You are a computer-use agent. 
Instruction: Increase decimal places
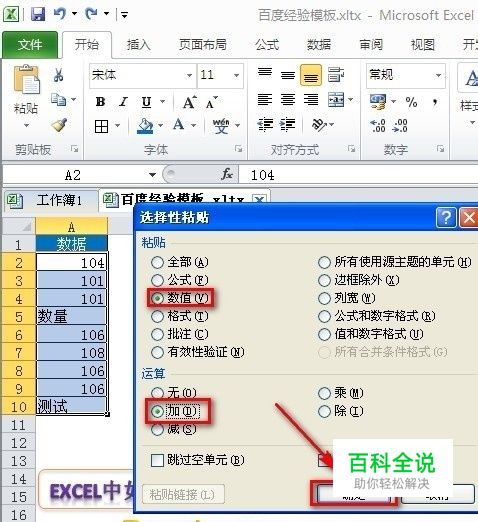(378, 126)
